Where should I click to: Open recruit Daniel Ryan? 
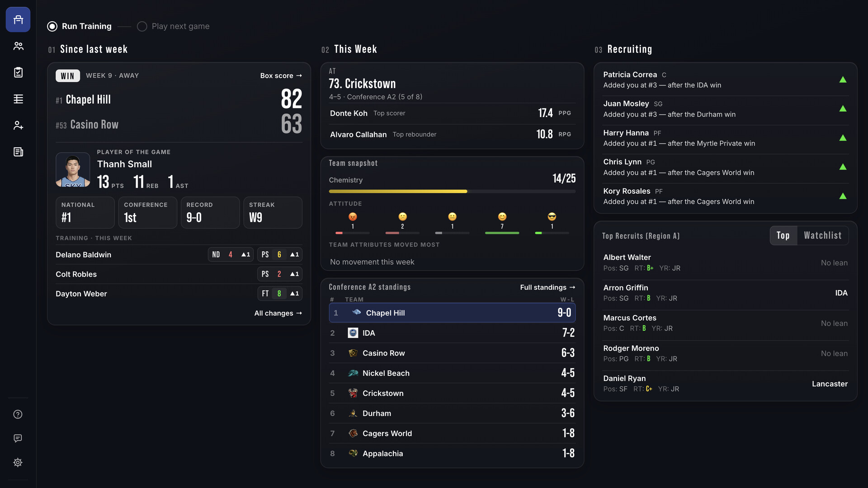tap(725, 384)
